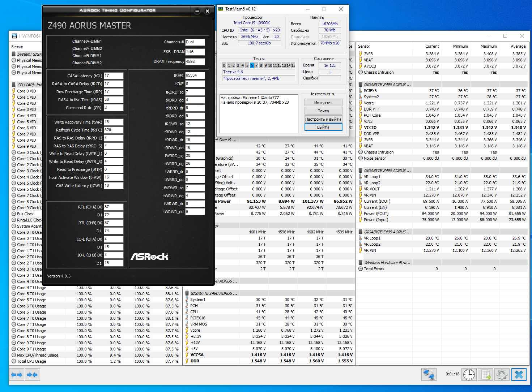
Task: Click the Average column header in HWiNFO
Action: coord(518,46)
